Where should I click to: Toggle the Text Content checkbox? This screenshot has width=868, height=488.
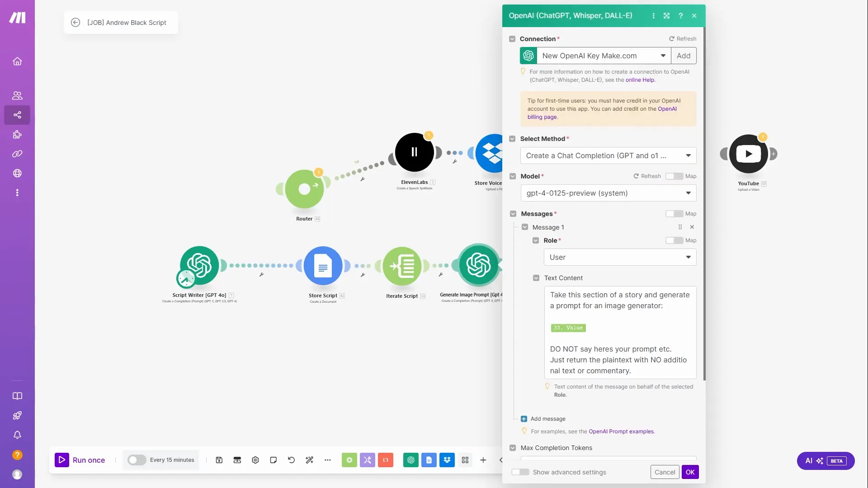coord(535,278)
